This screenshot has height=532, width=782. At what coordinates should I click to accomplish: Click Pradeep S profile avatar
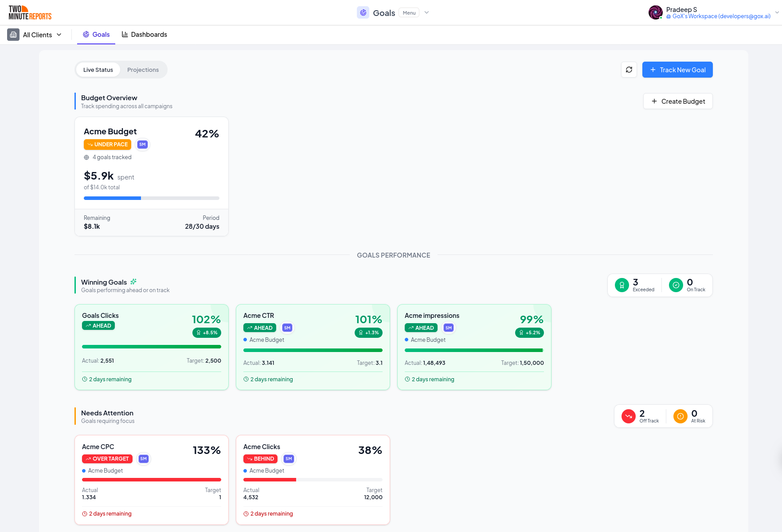(x=655, y=12)
